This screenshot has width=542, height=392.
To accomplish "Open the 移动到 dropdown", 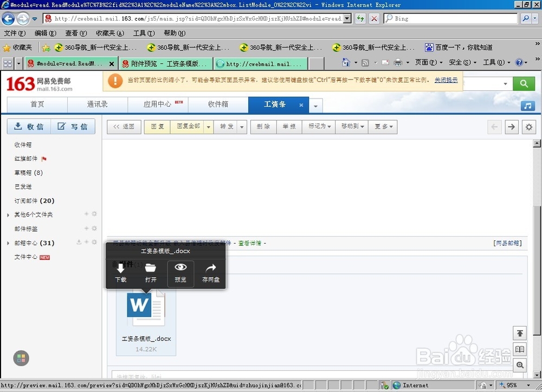I will click(x=352, y=126).
